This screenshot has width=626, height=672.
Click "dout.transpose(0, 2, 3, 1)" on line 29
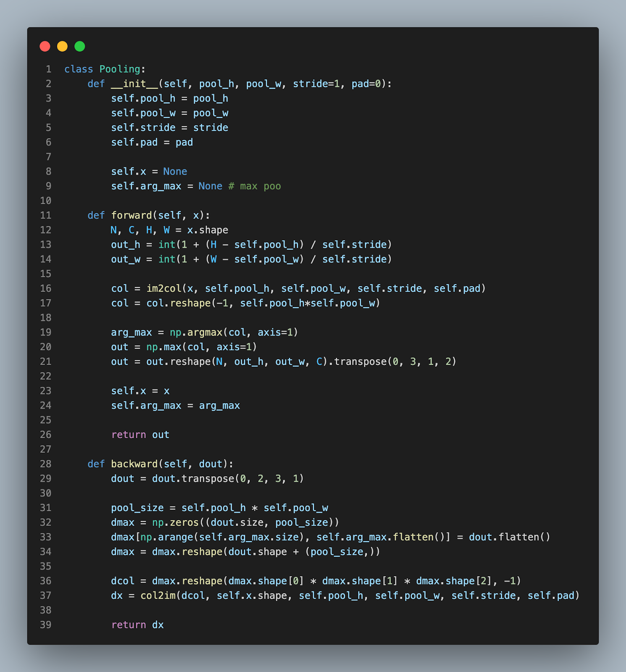(228, 479)
